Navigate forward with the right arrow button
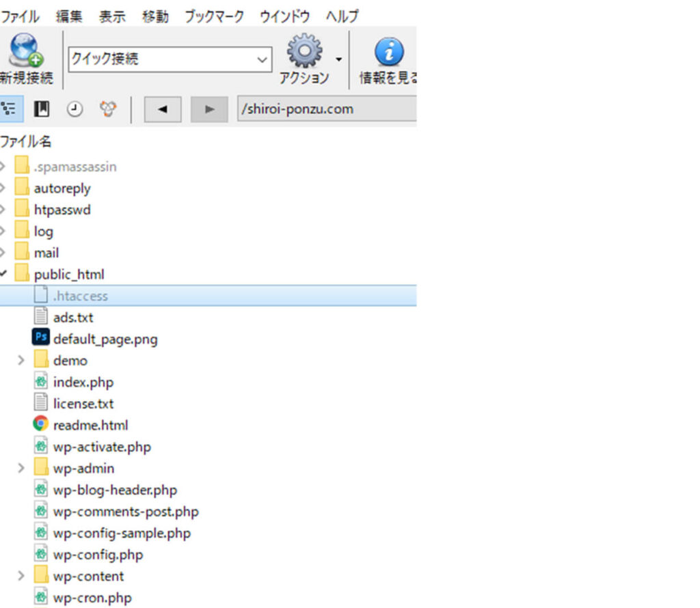The image size is (700, 608). click(209, 109)
